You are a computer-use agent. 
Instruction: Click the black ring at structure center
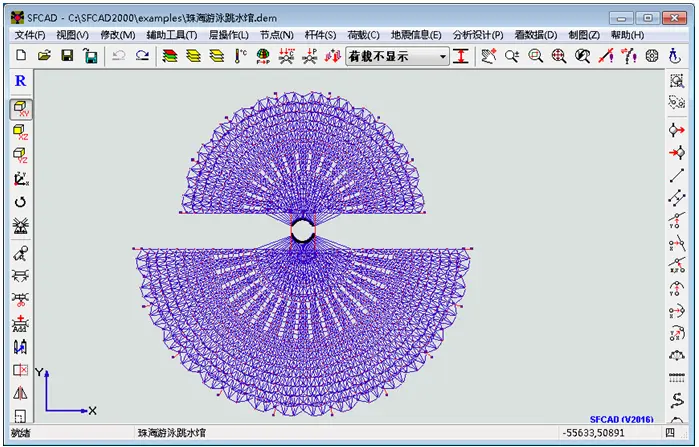pyautogui.click(x=303, y=231)
